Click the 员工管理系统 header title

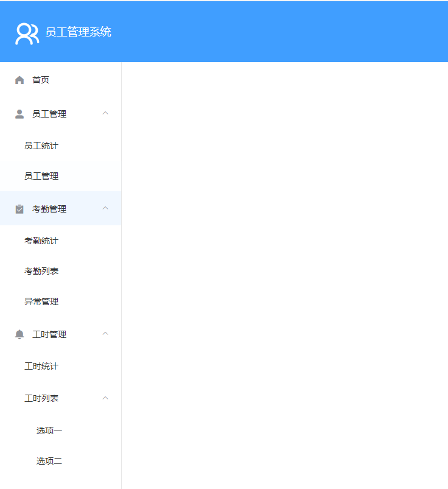(x=79, y=32)
